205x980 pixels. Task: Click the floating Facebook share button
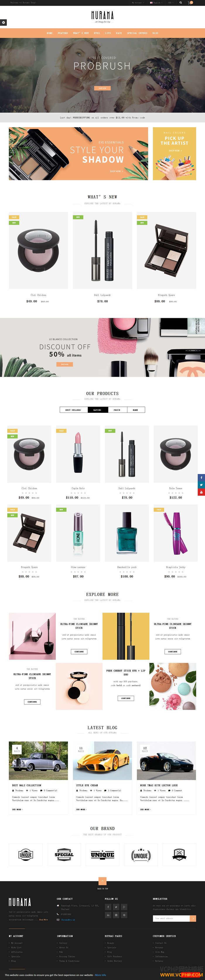tap(201, 477)
